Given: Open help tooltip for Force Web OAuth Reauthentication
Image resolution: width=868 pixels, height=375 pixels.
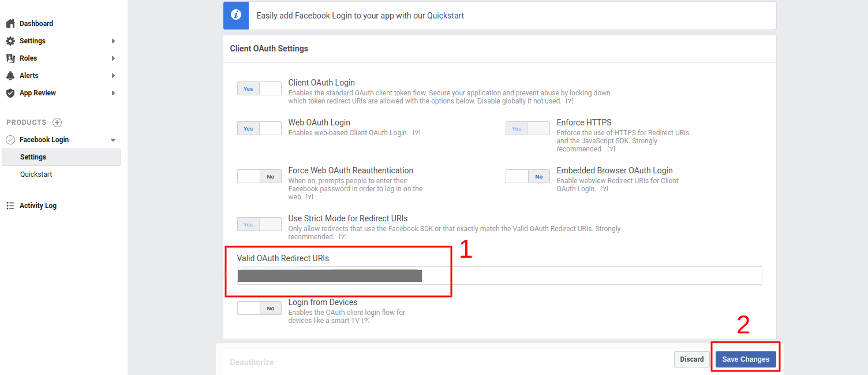Looking at the screenshot, I should [309, 197].
